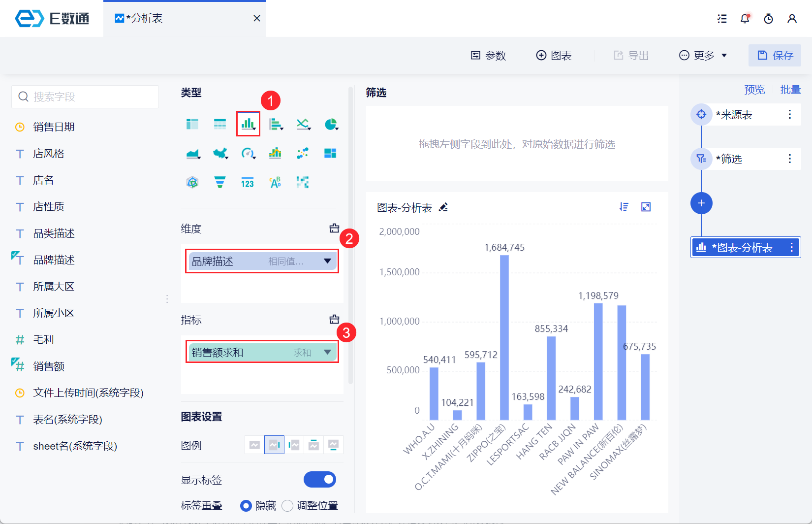Open the 预览 preview link
This screenshot has height=524, width=812.
pyautogui.click(x=754, y=90)
